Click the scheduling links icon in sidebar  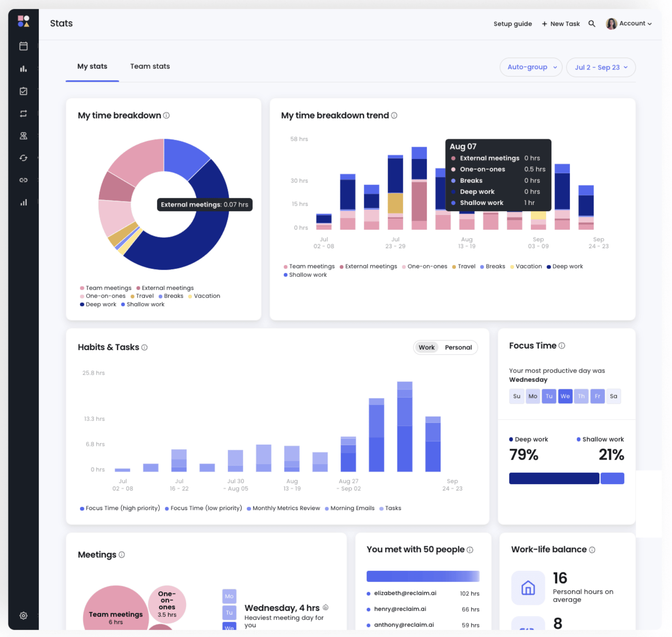click(23, 180)
